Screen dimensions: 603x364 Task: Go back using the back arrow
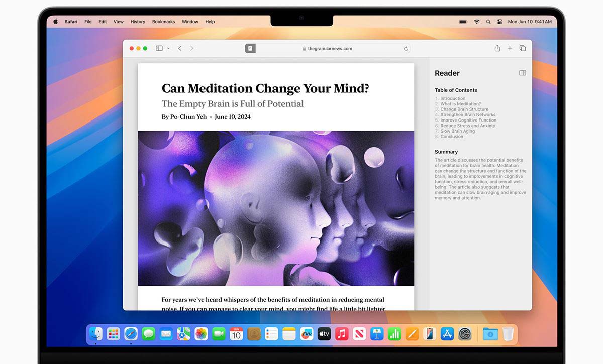pyautogui.click(x=179, y=48)
